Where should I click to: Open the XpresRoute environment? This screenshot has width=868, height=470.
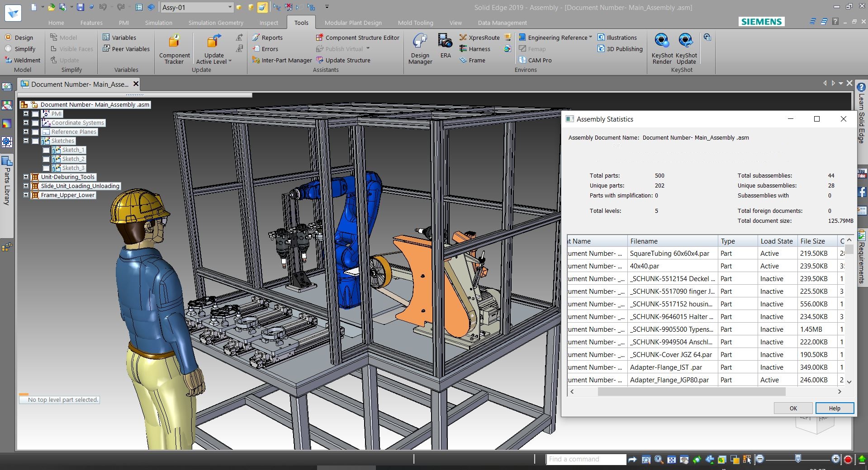479,38
